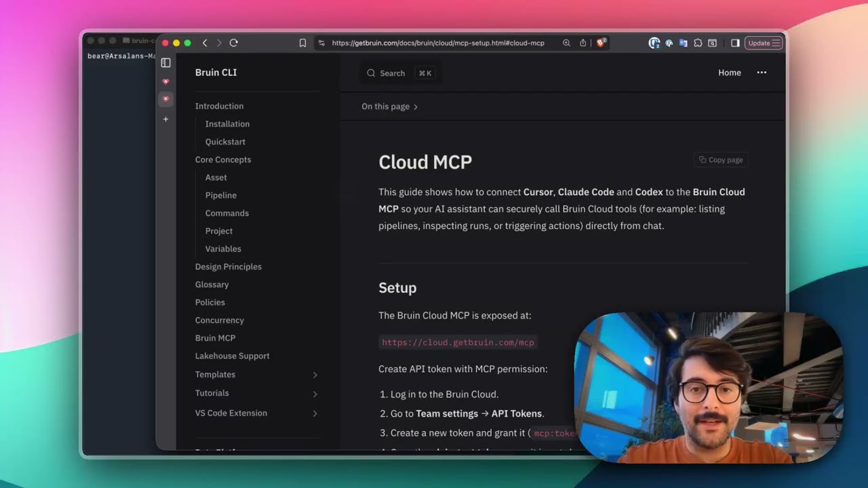Open Commands docs page

pos(226,213)
